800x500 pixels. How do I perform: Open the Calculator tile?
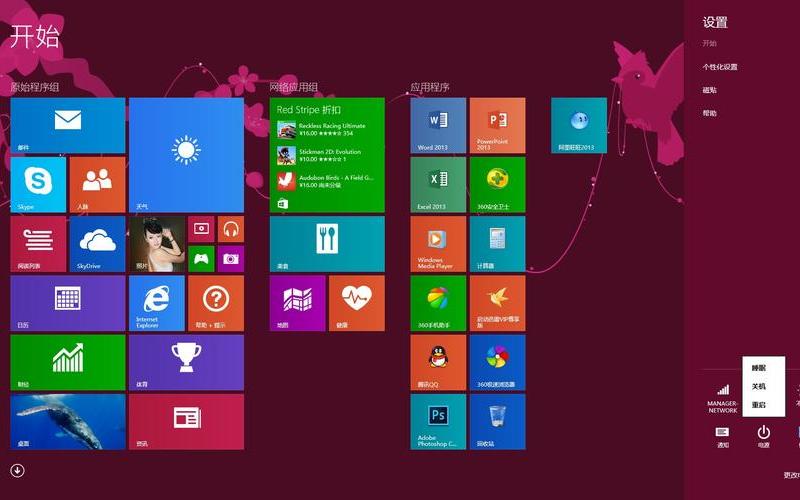pos(497,244)
